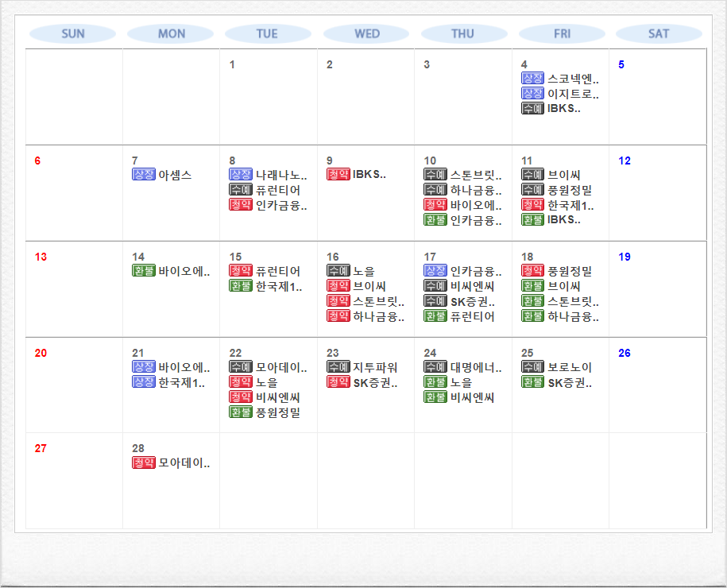Click the 수예 tag for 퓨런티어 on day 8

(241, 190)
